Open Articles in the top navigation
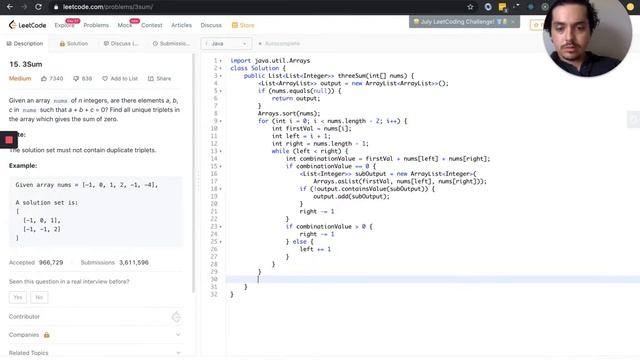 coord(181,25)
